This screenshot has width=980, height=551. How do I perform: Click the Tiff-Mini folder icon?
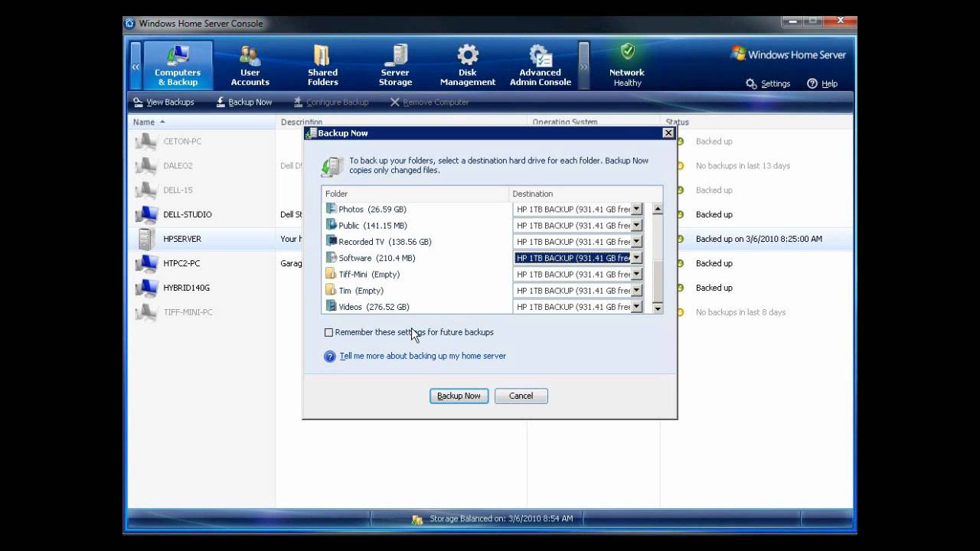(331, 274)
